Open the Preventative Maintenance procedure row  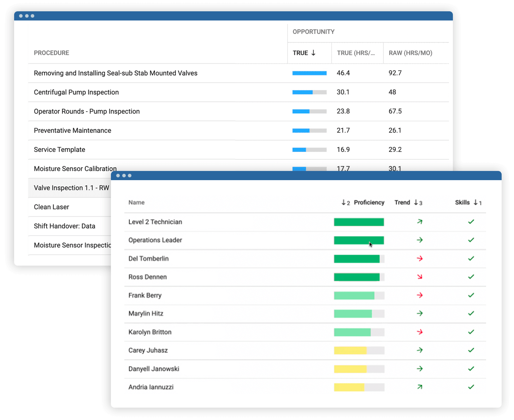coord(238,130)
